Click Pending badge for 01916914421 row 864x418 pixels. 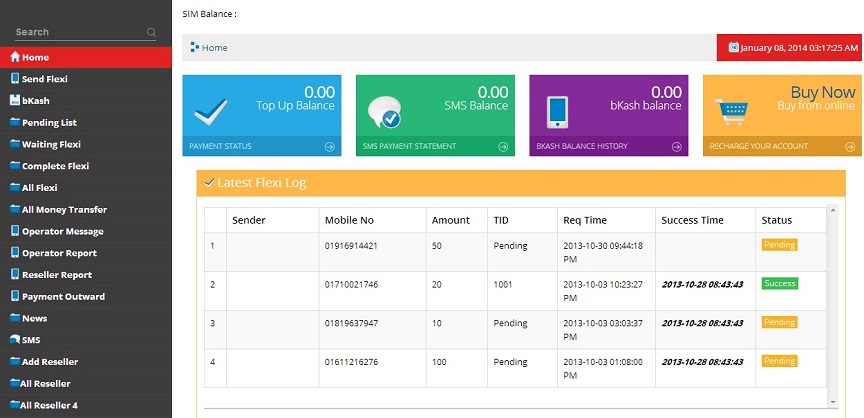click(x=780, y=245)
